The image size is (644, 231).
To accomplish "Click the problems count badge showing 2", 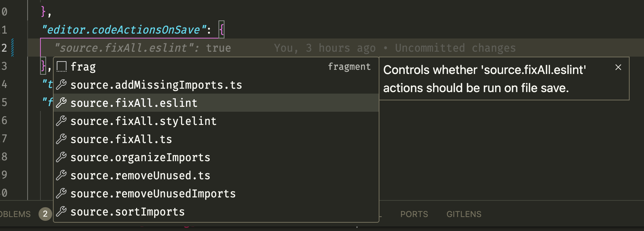I will tap(45, 214).
